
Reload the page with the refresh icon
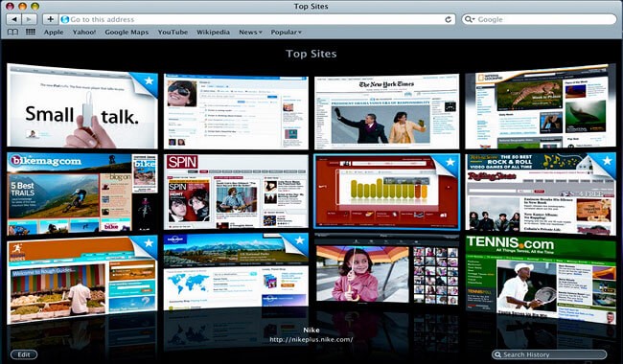pyautogui.click(x=449, y=19)
